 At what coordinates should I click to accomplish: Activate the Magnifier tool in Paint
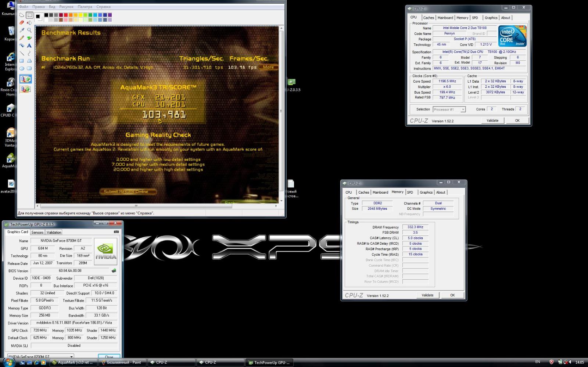[29, 30]
